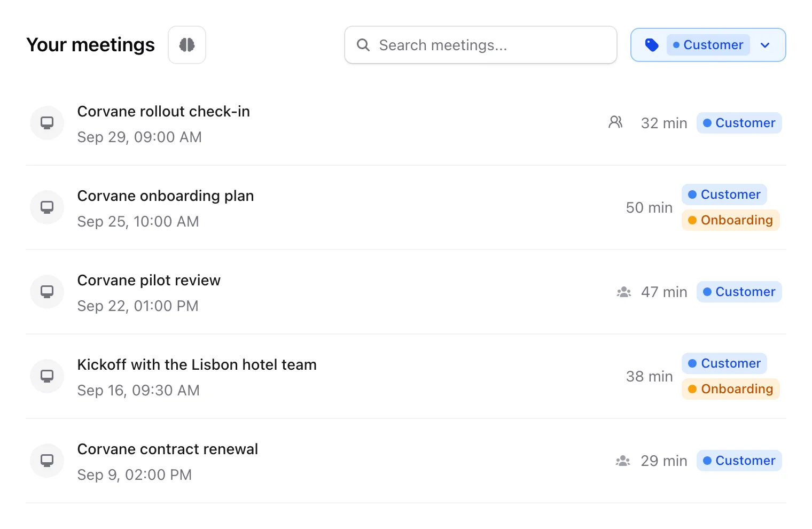The height and width of the screenshot is (529, 812).
Task: Open the Corvane pilot review meeting
Action: tap(149, 280)
